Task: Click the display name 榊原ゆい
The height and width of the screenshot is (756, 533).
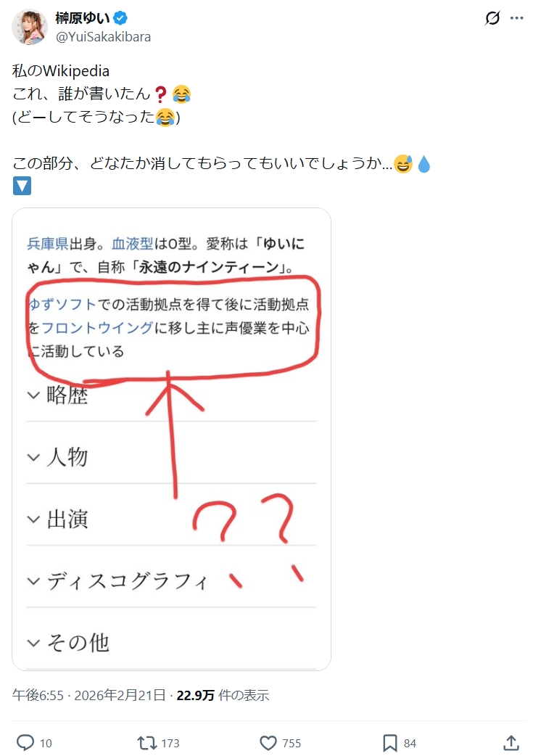Action: pos(83,18)
